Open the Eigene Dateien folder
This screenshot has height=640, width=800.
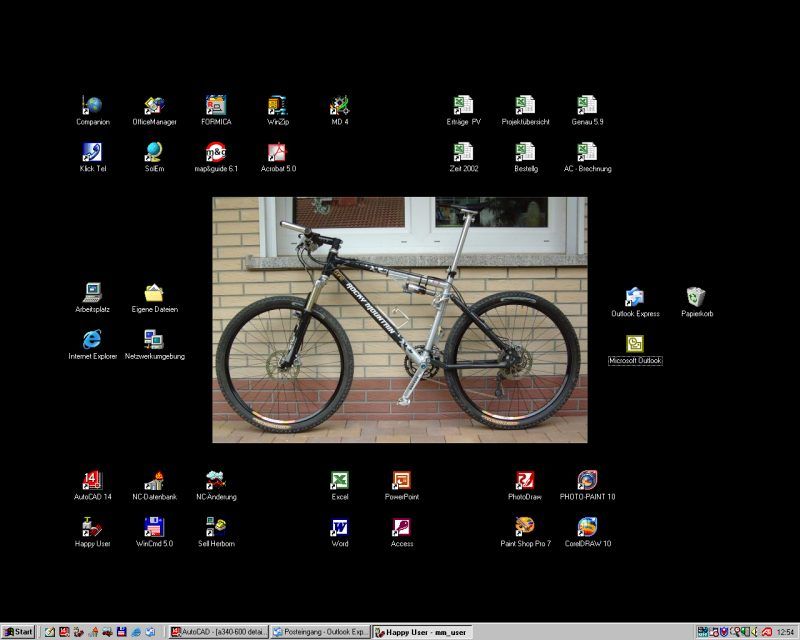tap(154, 294)
